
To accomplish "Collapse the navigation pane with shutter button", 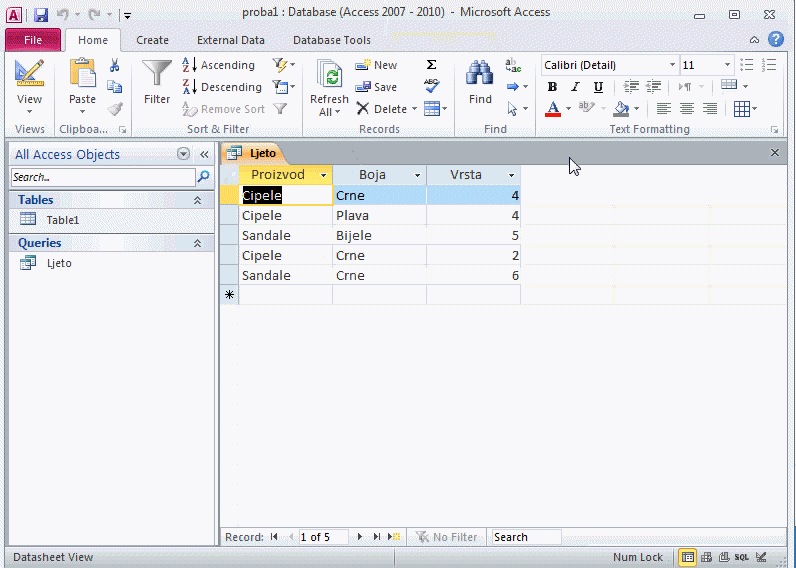I will point(205,154).
